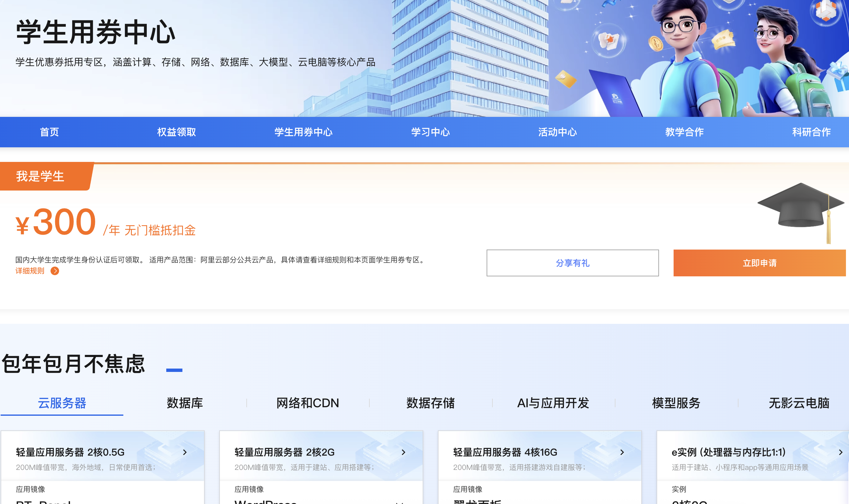Open 科研合作 navigation item
Image resolution: width=849 pixels, height=504 pixels.
(812, 132)
